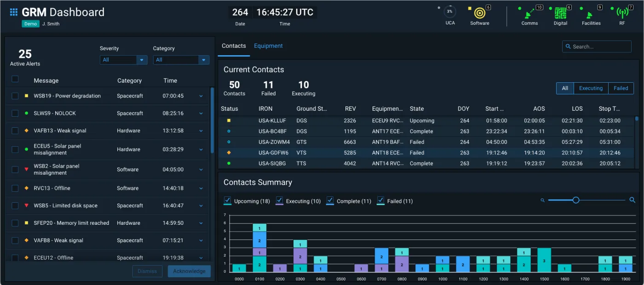The image size is (644, 285).
Task: Open the Category filter dropdown
Action: (x=181, y=60)
